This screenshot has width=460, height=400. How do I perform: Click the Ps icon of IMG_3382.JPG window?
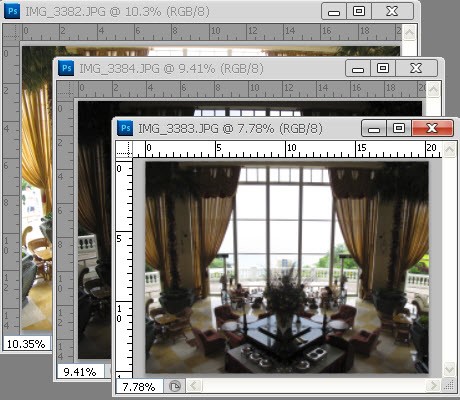click(x=12, y=11)
